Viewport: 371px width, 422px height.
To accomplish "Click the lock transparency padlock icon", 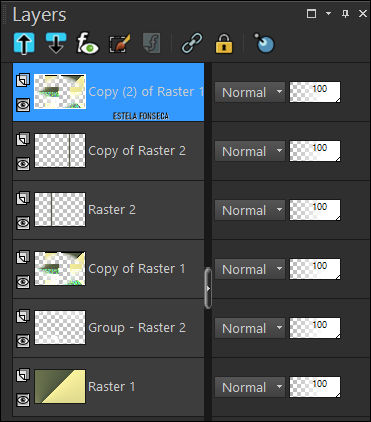I will 224,44.
